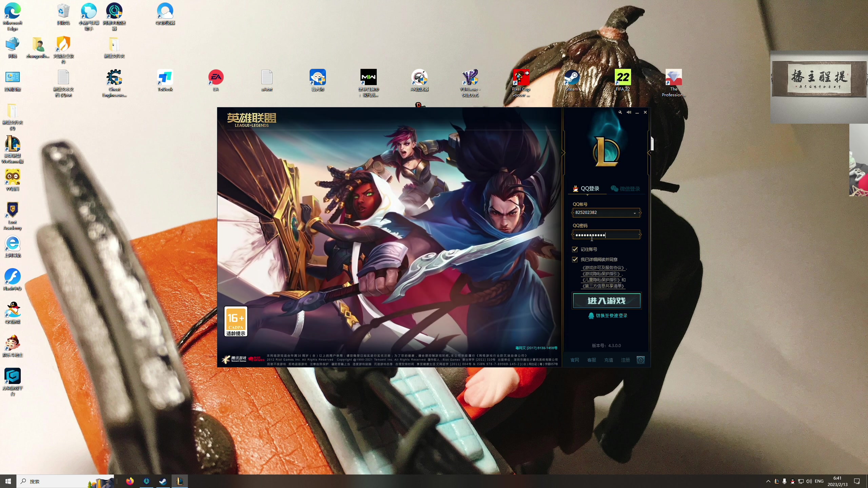Click the 16+ CADPA age rating badge

236,321
